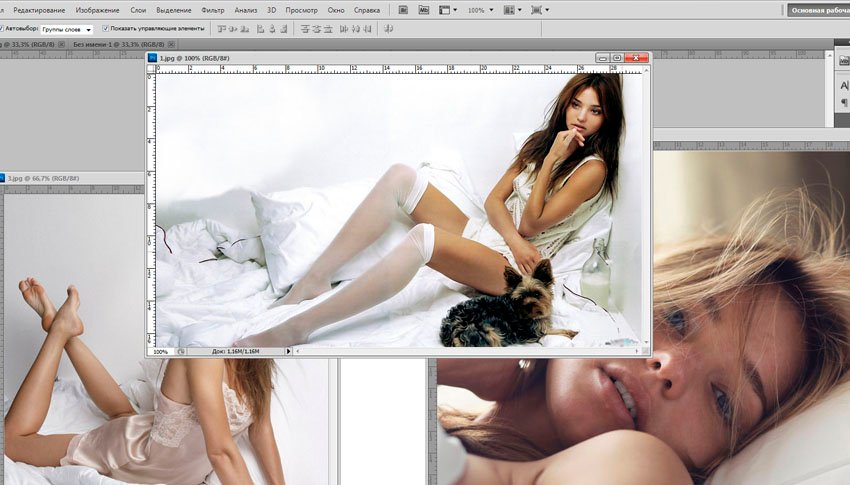Open the 100% zoom level dropdown
The height and width of the screenshot is (485, 850).
tap(480, 10)
